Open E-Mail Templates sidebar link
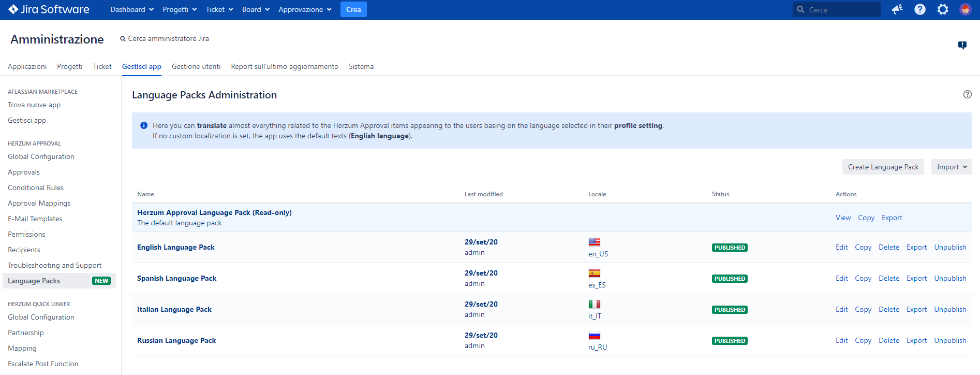Viewport: 980px width, 375px height. tap(35, 219)
